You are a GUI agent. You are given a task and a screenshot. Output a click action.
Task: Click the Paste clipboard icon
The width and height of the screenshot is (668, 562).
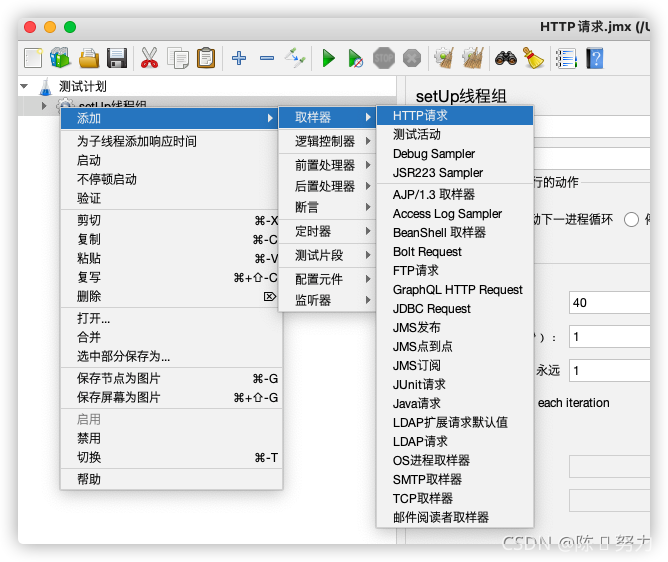tap(206, 58)
